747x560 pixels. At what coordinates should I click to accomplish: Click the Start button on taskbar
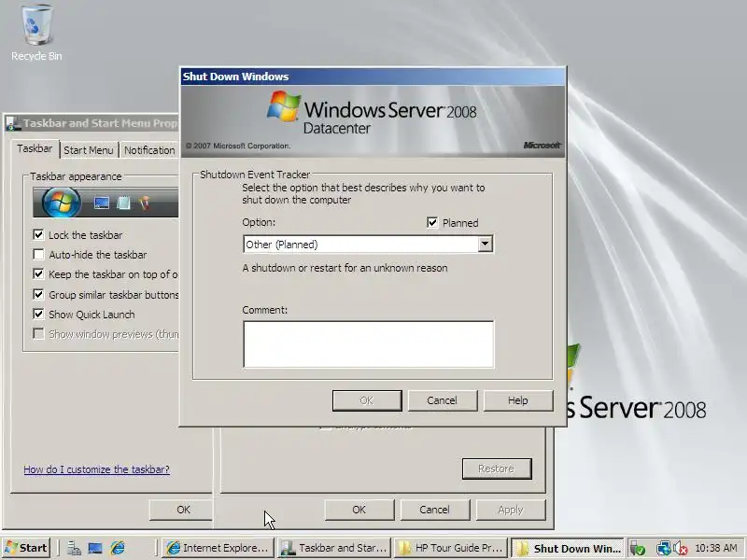[27, 548]
